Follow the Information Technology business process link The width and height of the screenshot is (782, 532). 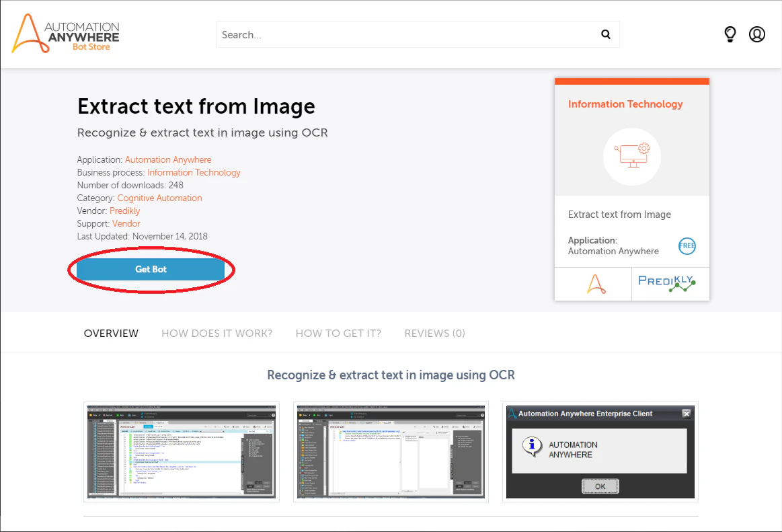coord(194,172)
